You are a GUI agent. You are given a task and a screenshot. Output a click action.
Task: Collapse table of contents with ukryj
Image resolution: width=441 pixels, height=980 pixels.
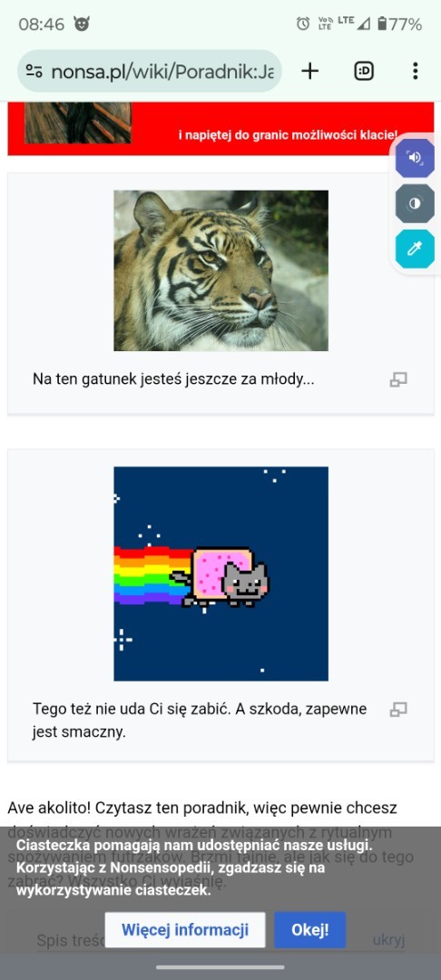tap(389, 941)
